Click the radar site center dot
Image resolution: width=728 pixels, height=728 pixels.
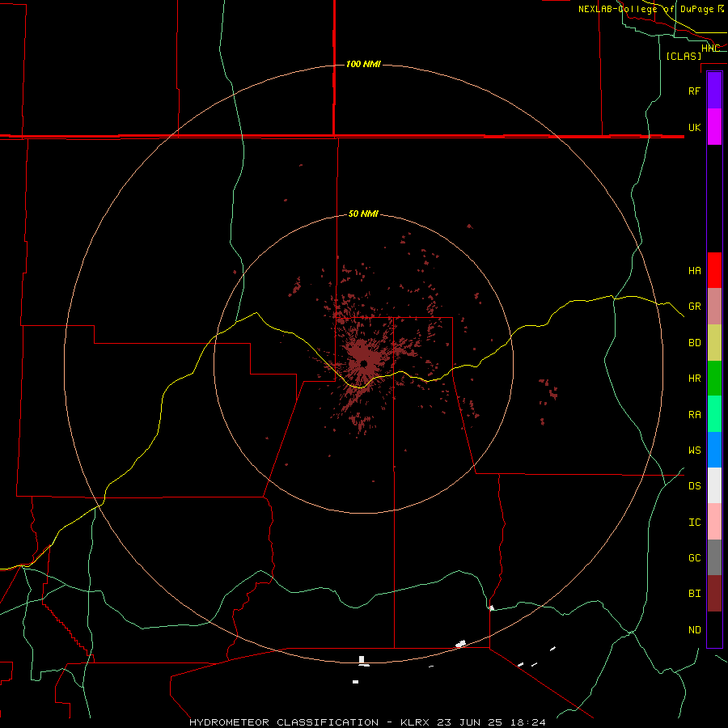click(364, 363)
